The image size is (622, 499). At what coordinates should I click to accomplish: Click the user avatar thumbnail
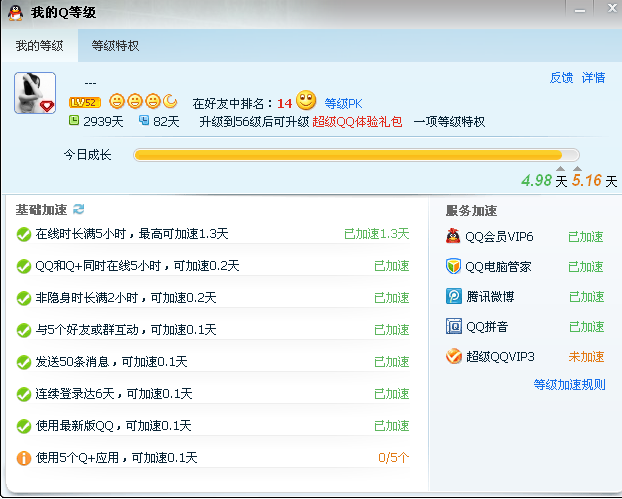(x=35, y=93)
